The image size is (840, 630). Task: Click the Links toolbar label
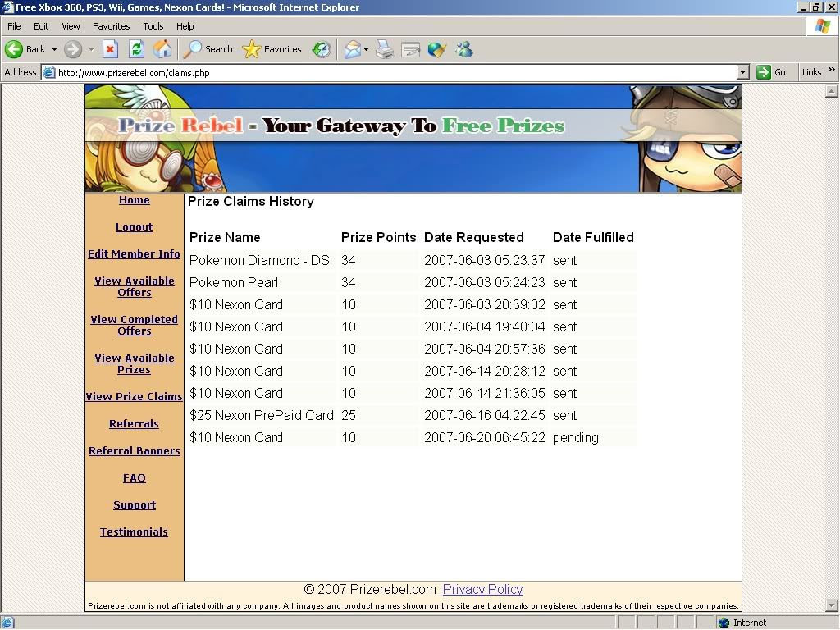tap(811, 72)
